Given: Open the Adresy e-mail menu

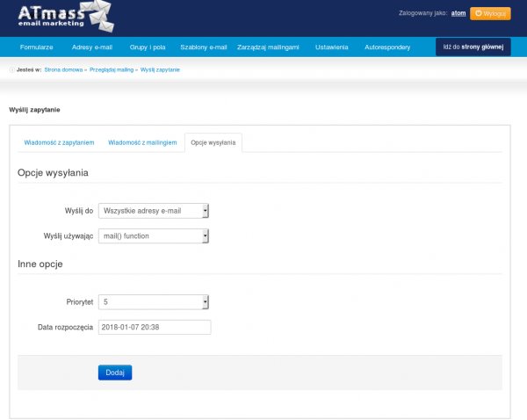Looking at the screenshot, I should pyautogui.click(x=92, y=47).
